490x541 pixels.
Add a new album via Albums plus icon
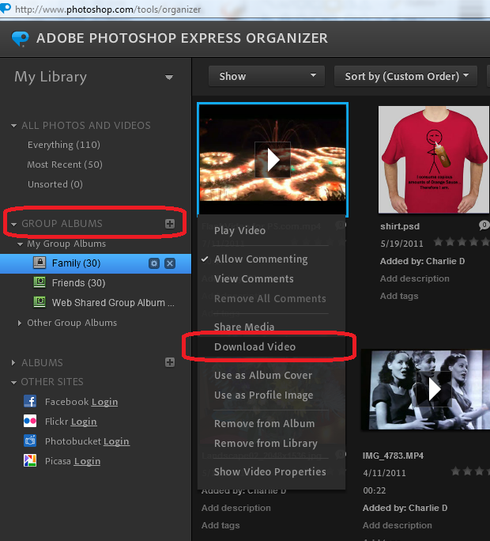coord(169,362)
